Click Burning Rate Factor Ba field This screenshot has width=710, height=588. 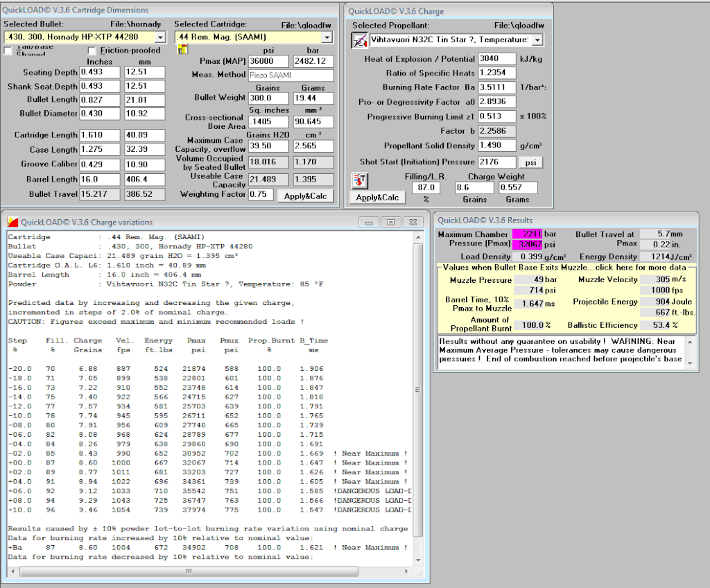tap(496, 87)
